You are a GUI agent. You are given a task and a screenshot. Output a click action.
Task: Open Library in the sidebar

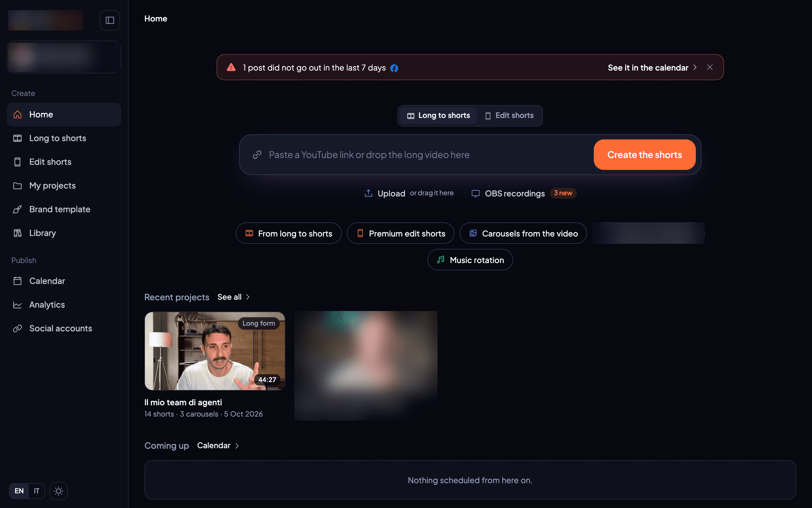click(x=64, y=233)
